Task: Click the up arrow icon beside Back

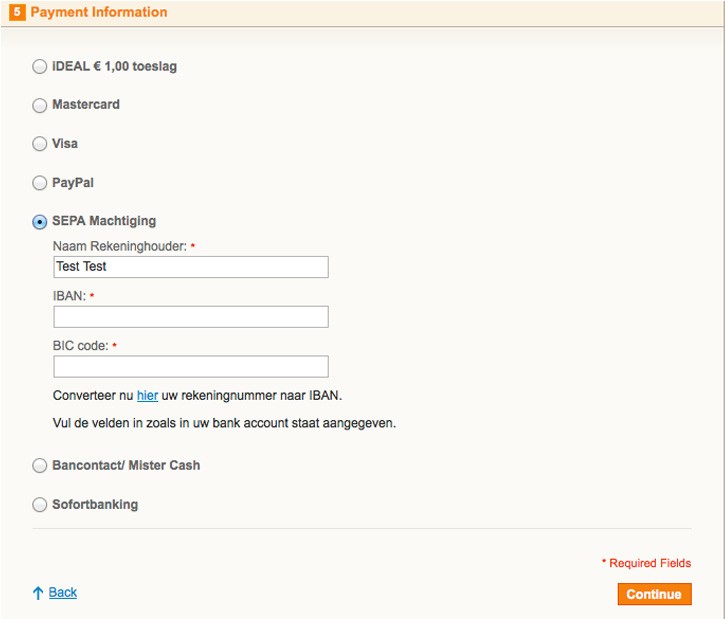Action: [38, 593]
